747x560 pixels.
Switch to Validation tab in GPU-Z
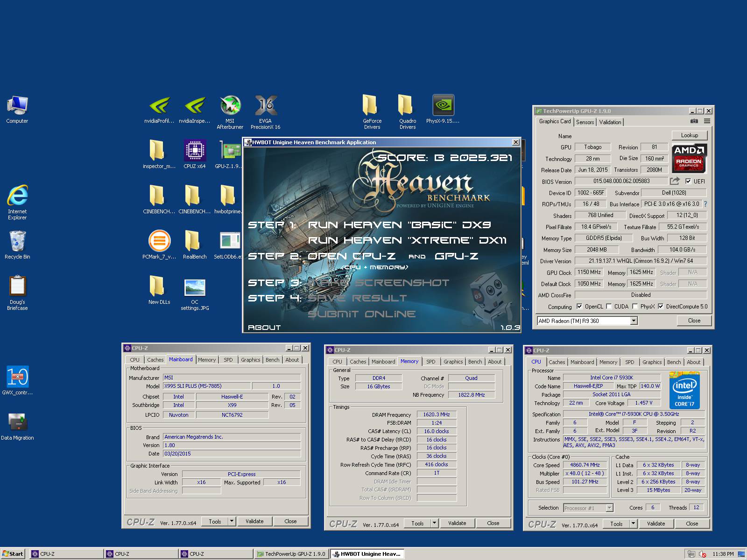(610, 122)
